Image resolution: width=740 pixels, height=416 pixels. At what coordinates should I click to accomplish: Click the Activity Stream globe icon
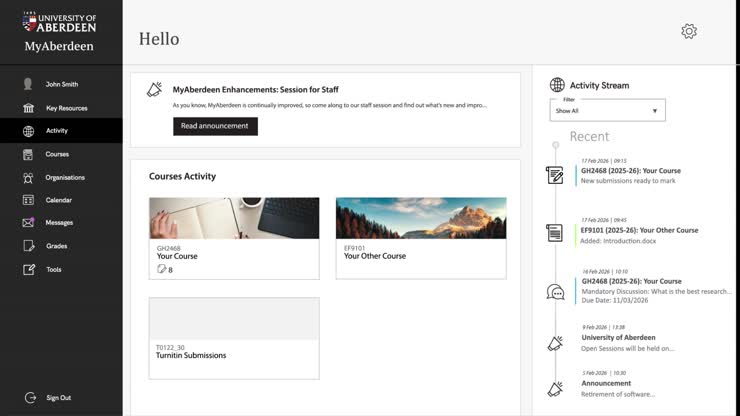point(557,85)
